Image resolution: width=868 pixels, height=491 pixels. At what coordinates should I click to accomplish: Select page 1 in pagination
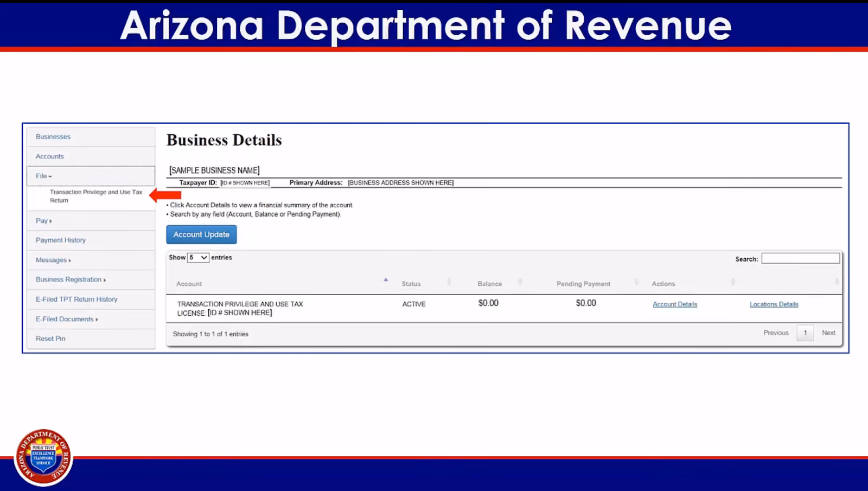click(x=806, y=333)
